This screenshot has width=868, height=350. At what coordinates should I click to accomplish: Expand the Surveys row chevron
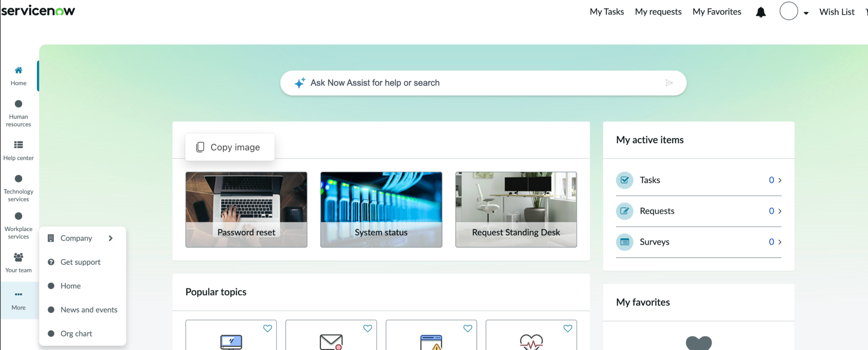(x=780, y=242)
